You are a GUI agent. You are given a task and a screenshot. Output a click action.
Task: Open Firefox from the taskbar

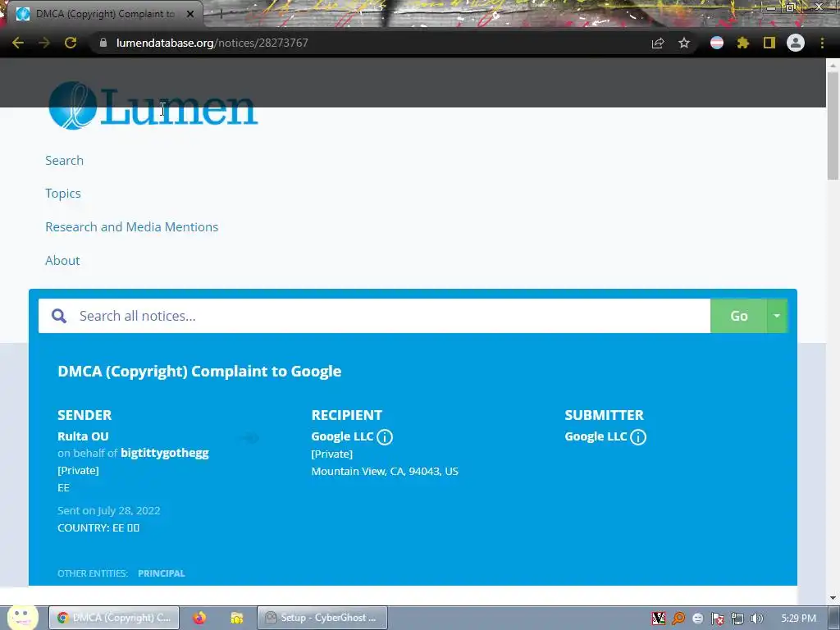pos(199,618)
